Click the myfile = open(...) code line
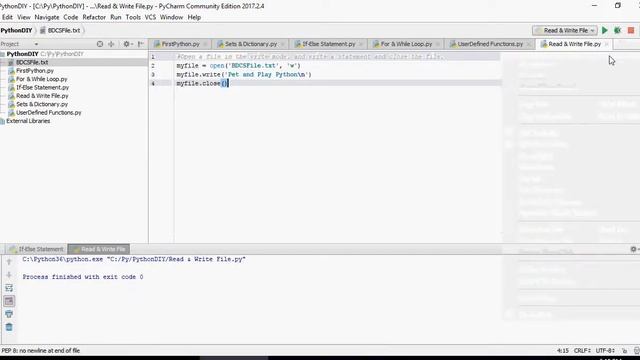The height and width of the screenshot is (360, 640). 238,66
